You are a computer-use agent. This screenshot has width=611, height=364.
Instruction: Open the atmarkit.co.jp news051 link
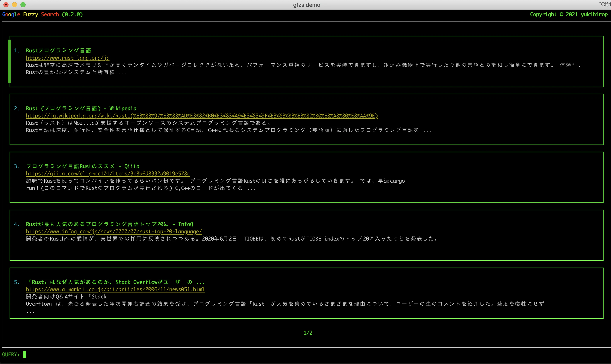tap(115, 289)
